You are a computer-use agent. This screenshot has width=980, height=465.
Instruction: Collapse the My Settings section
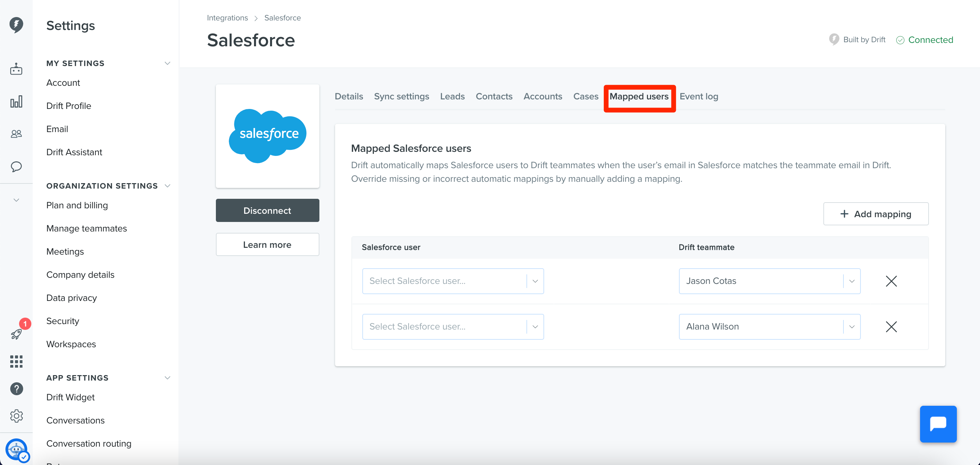167,63
